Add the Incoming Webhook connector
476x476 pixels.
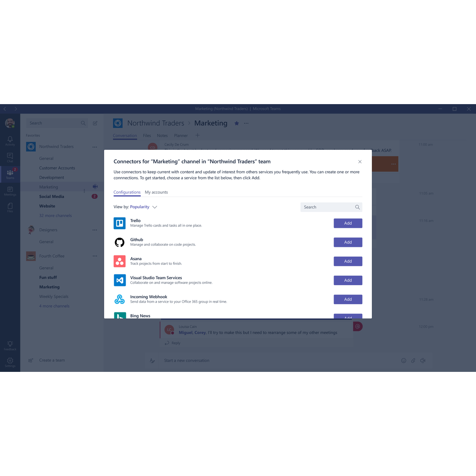coord(348,299)
